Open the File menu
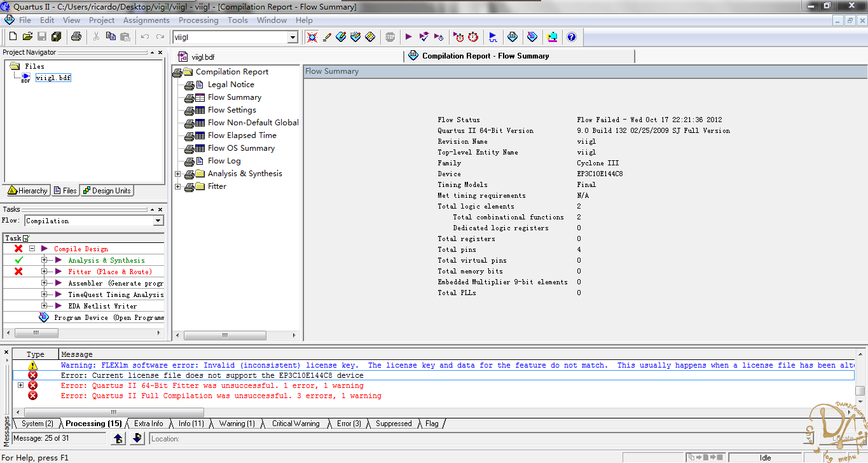This screenshot has height=463, width=868. [x=25, y=20]
